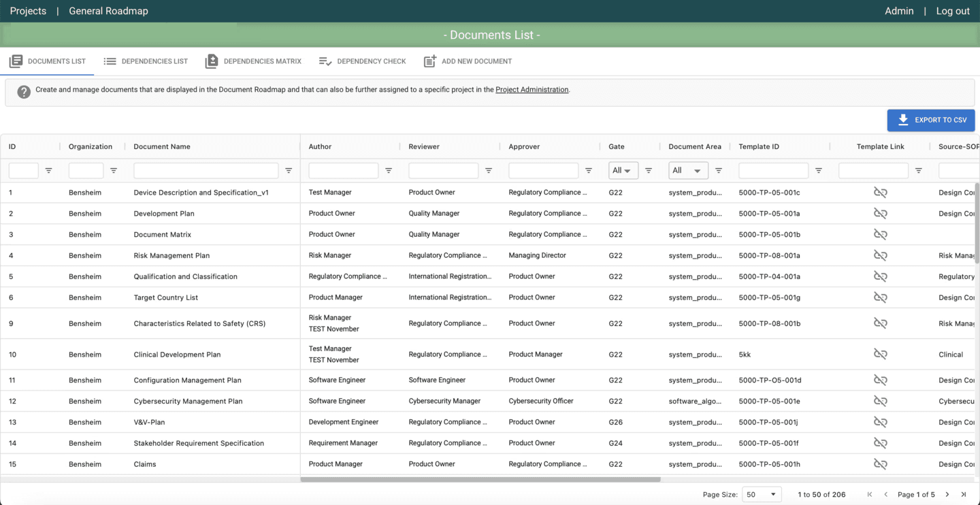Open Projects in top navigation
The width and height of the screenshot is (980, 505).
pos(28,11)
